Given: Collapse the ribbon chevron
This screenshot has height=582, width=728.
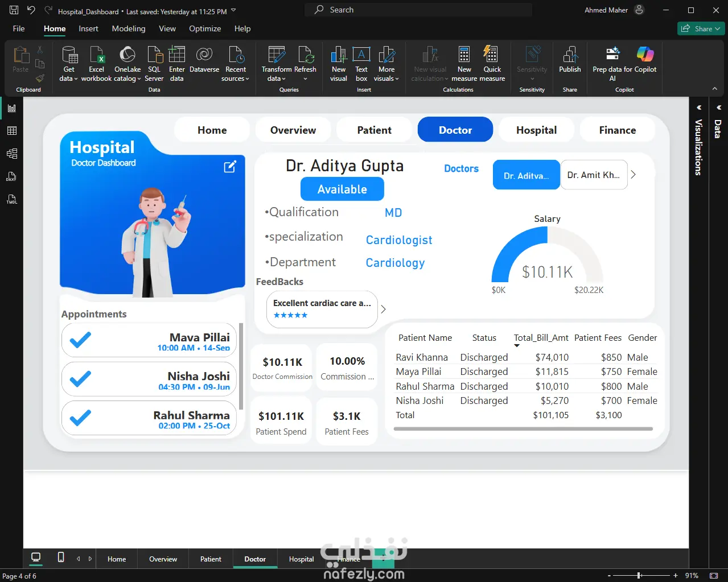Looking at the screenshot, I should pyautogui.click(x=714, y=89).
